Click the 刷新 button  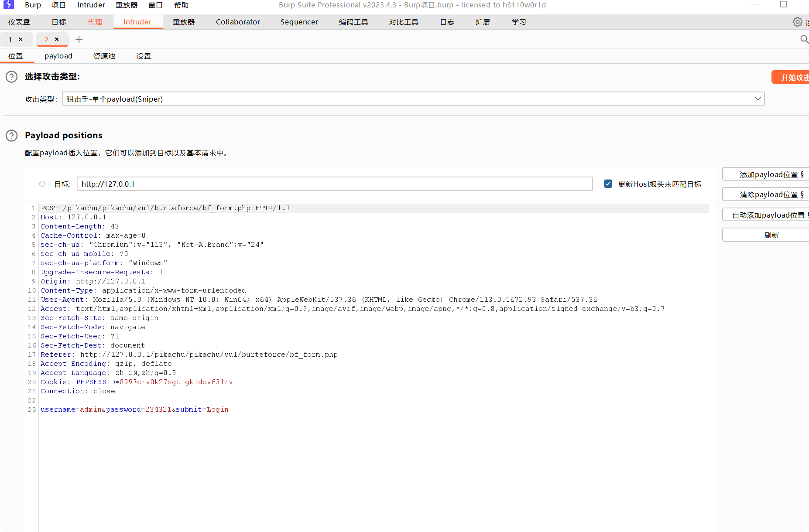767,235
